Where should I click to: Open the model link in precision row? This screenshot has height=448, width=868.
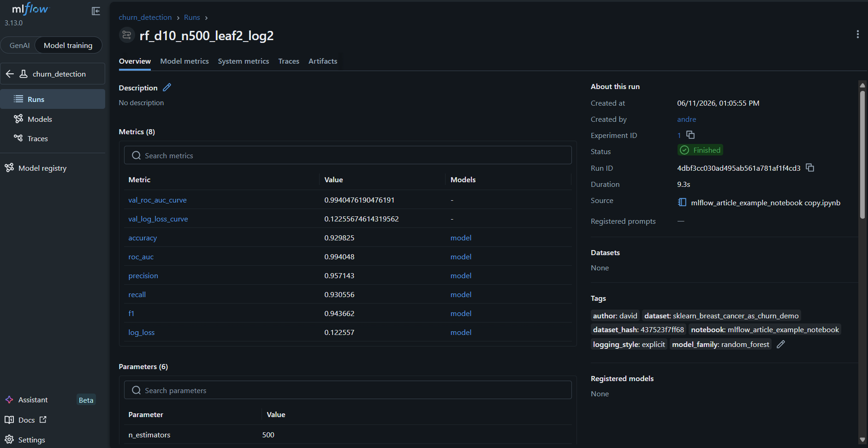click(x=461, y=275)
